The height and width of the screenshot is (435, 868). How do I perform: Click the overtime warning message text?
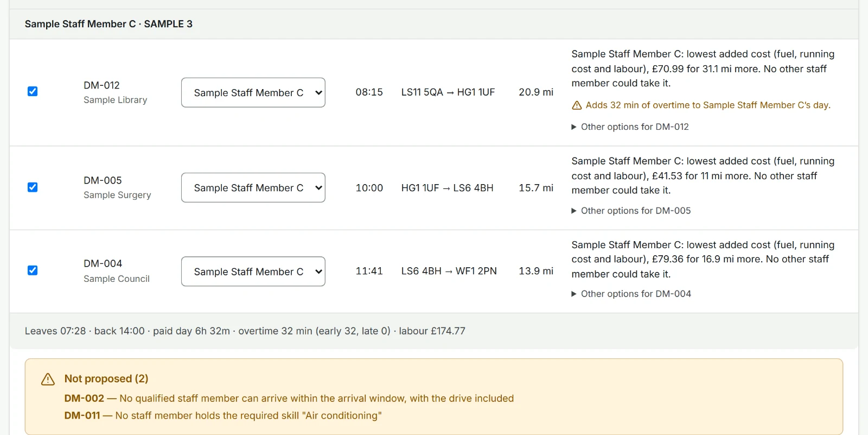708,105
